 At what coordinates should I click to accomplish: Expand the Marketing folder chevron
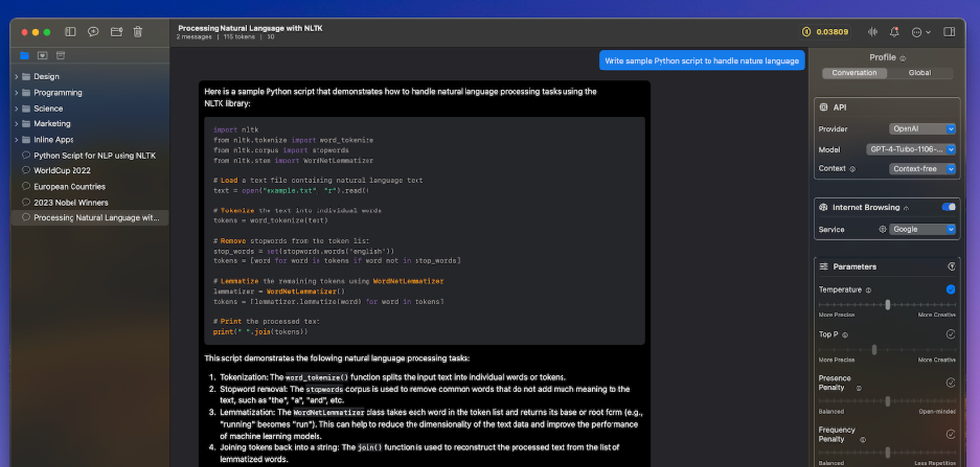tap(16, 123)
